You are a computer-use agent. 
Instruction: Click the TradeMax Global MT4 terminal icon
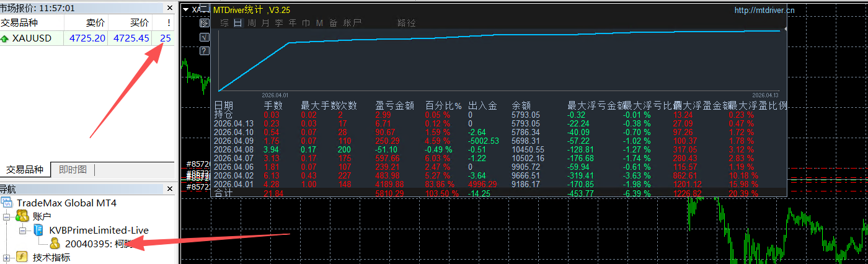pos(7,203)
